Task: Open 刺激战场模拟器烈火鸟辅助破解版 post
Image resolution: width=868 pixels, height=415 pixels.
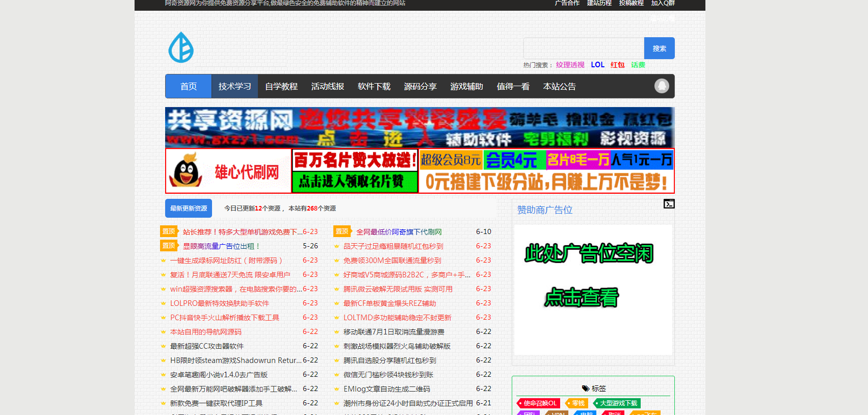Action: tap(397, 346)
